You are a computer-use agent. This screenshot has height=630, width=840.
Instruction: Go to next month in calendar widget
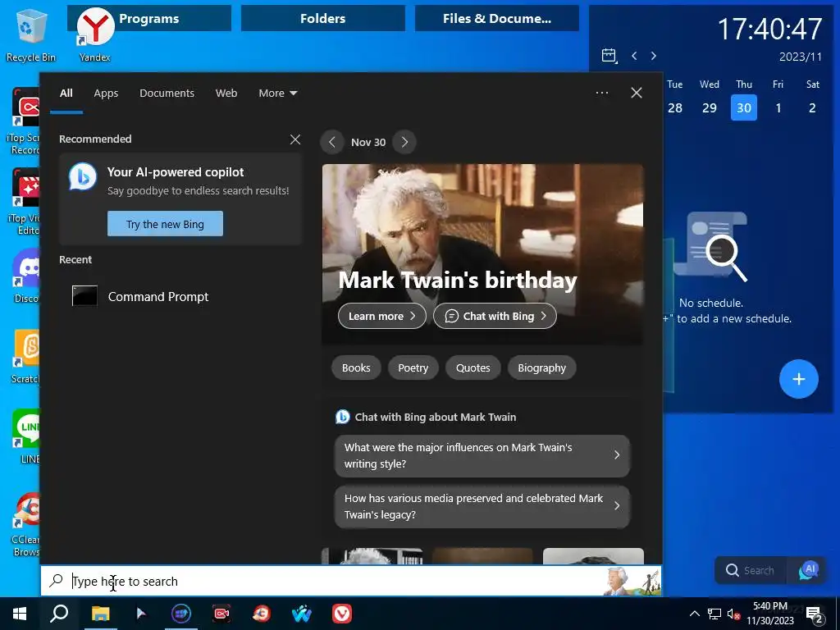tap(654, 56)
